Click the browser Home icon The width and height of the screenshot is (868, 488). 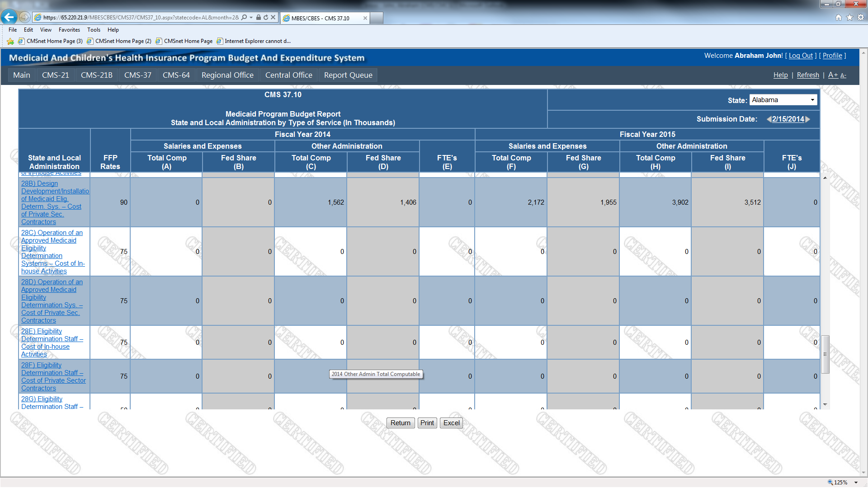838,17
